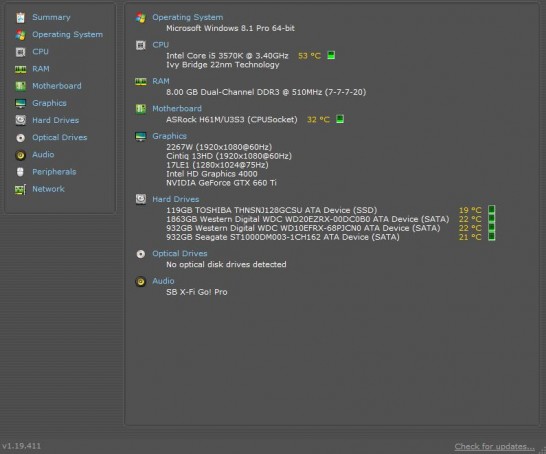The height and width of the screenshot is (454, 546).
Task: Click 17LE1 (1280x1024@75Hz) monitor line
Action: click(217, 165)
